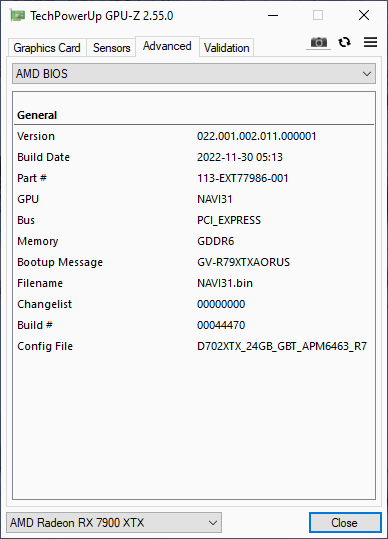Go to the Validation tab

point(226,48)
